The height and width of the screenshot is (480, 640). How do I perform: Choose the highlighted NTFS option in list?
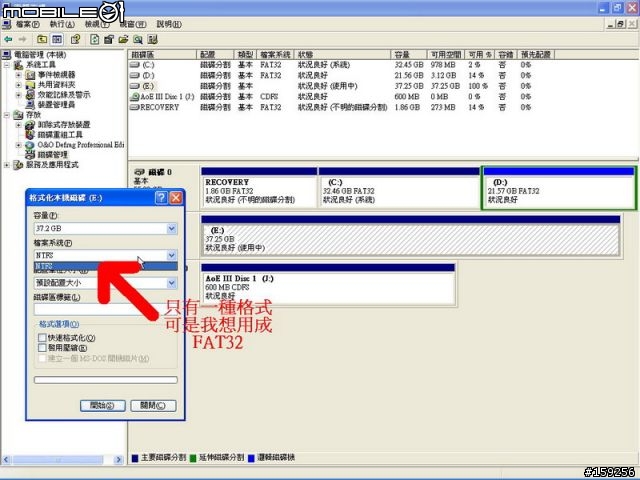105,266
